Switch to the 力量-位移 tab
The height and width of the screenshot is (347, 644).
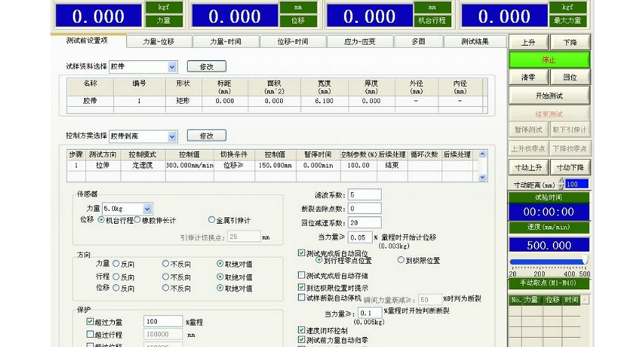coord(158,42)
